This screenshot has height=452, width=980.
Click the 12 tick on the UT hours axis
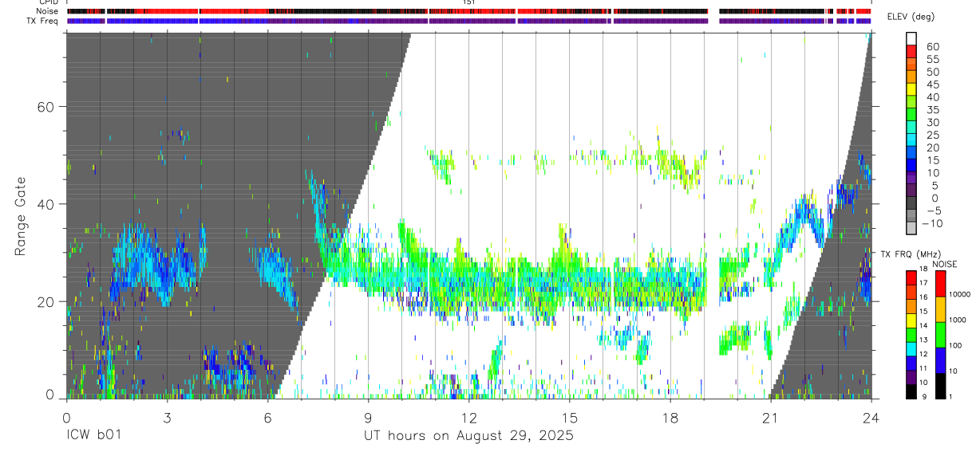468,417
